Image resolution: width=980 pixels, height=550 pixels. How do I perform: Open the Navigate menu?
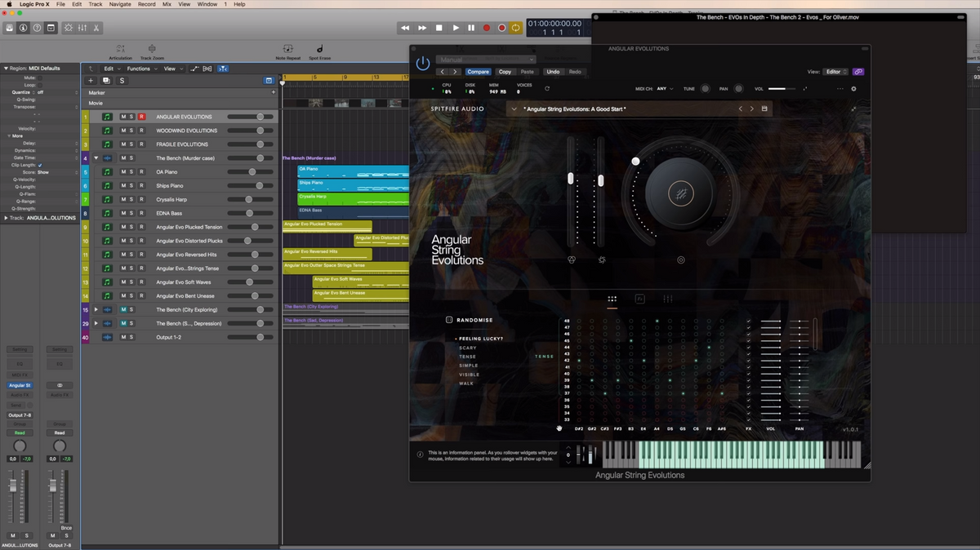(x=120, y=4)
